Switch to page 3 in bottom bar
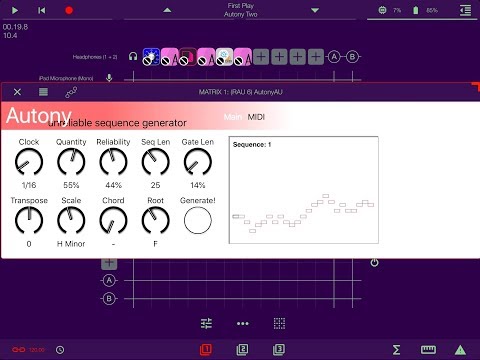480x360 pixels. [279, 350]
